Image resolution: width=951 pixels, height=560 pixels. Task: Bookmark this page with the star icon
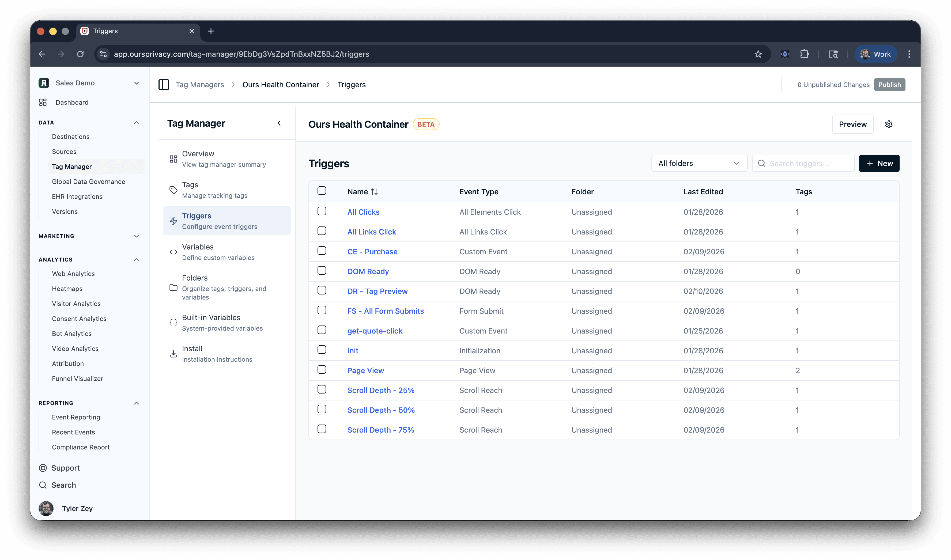(758, 54)
